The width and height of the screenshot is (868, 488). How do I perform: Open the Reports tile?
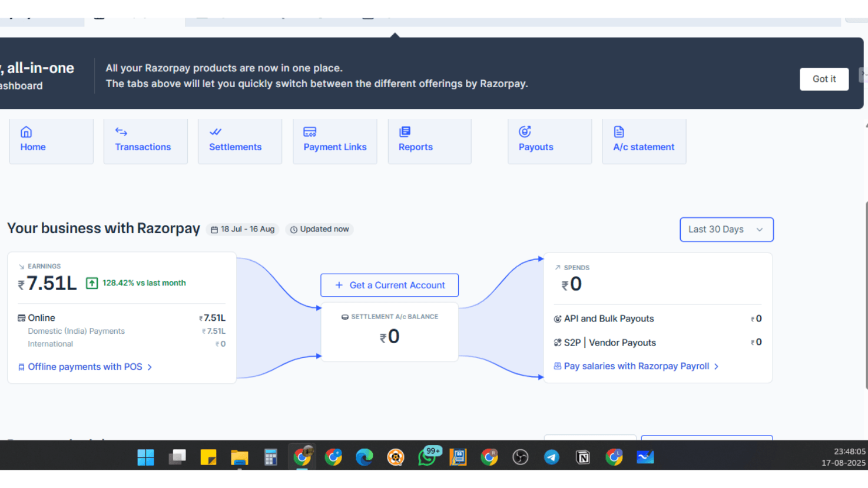(429, 141)
